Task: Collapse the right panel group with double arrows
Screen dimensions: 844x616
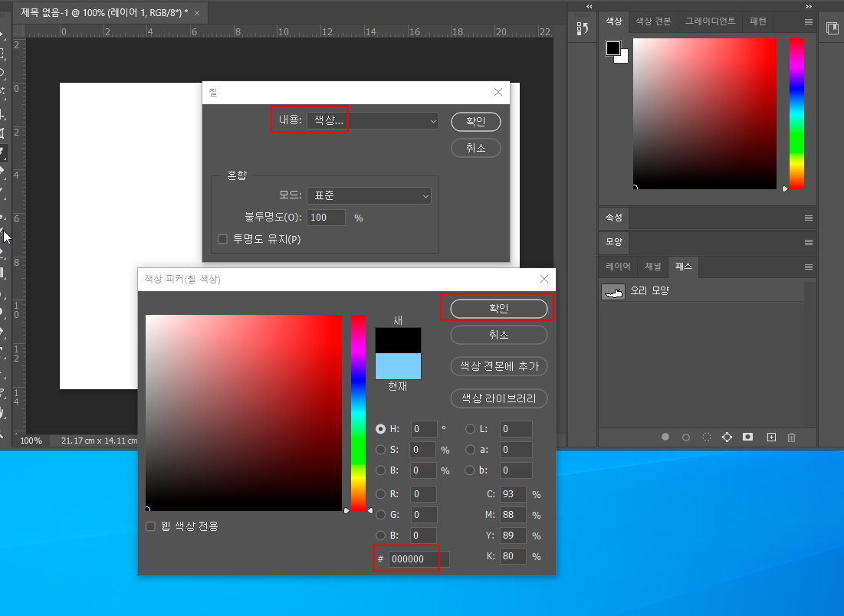Action: click(808, 6)
